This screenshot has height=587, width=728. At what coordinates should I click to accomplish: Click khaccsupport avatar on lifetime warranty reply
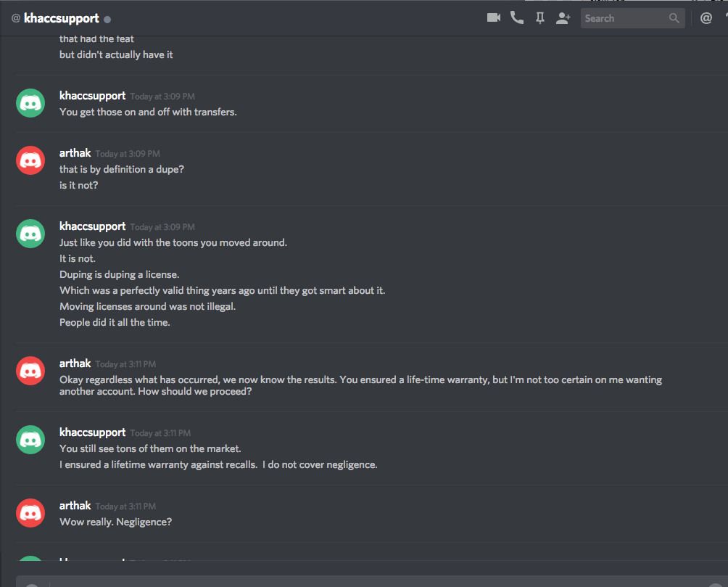(x=30, y=439)
